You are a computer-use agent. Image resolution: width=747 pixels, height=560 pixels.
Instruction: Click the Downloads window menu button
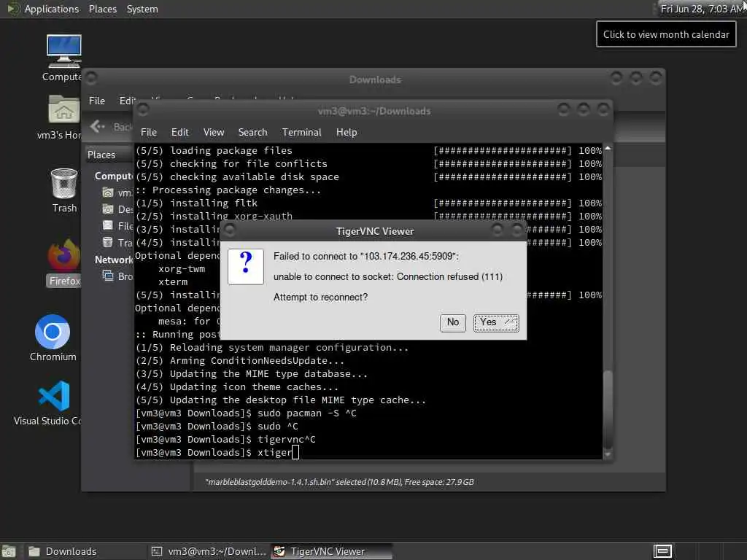coord(91,77)
